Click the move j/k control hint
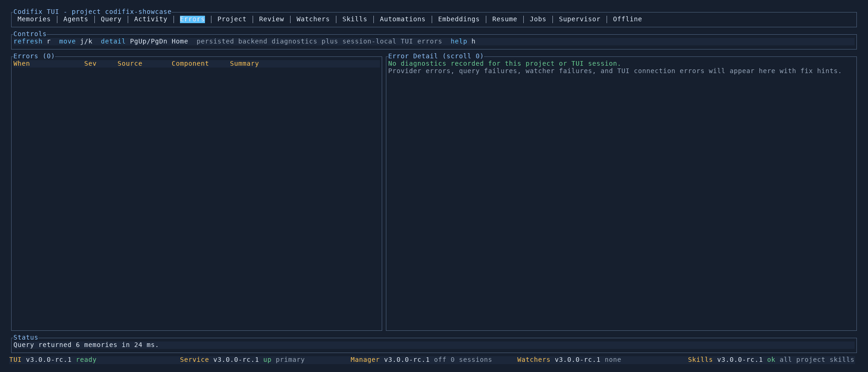The height and width of the screenshot is (372, 868). (x=76, y=41)
